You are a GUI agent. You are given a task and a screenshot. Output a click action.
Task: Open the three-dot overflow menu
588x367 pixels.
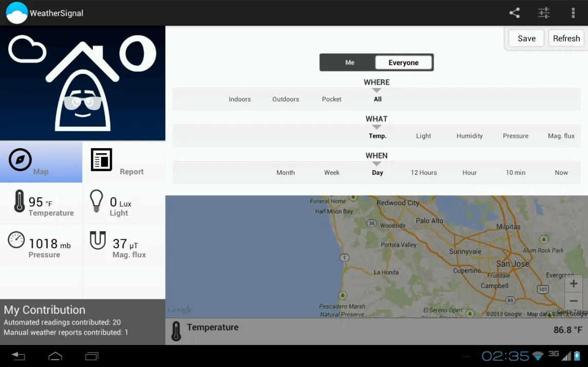(573, 13)
